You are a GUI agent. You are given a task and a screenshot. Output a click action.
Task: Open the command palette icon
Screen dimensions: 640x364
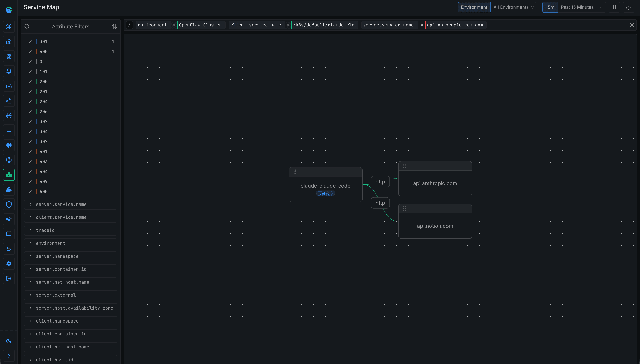point(9,26)
